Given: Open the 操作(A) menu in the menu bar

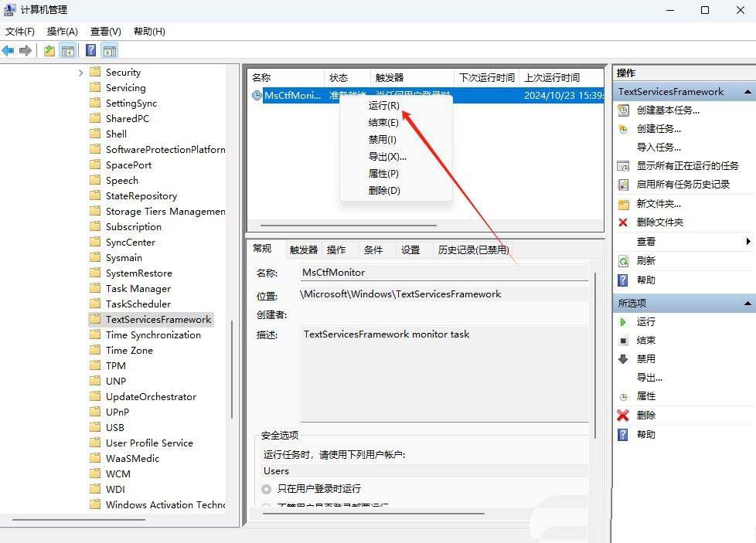Looking at the screenshot, I should click(x=62, y=32).
